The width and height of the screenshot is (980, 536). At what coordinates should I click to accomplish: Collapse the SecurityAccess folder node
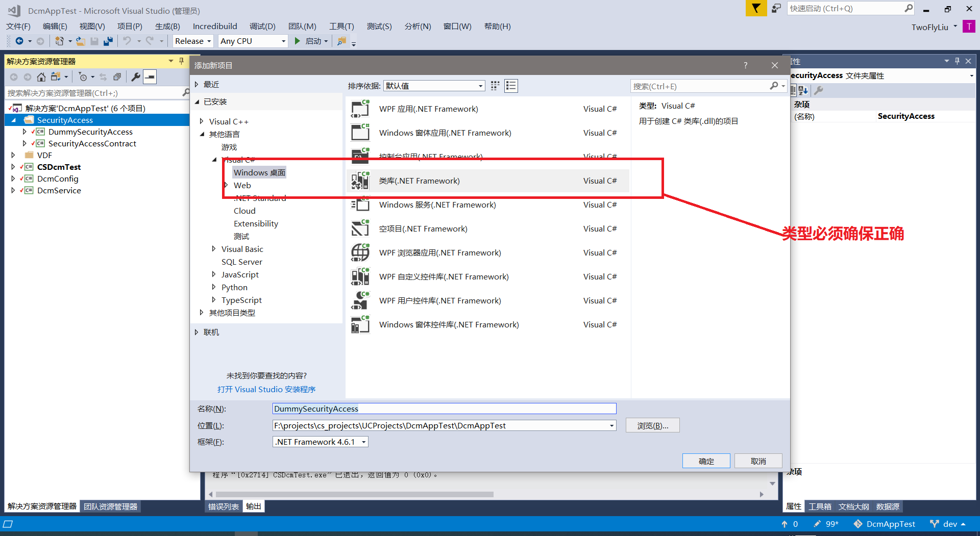click(13, 120)
